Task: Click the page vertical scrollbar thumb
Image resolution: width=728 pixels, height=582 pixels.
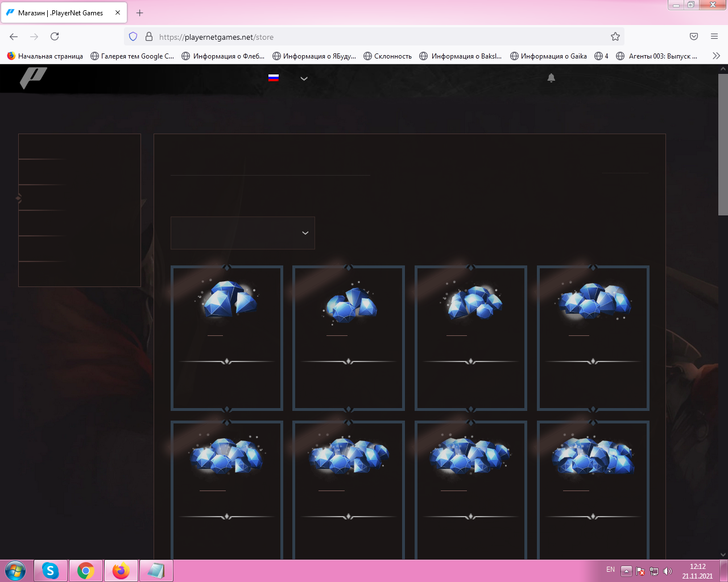Action: click(x=722, y=145)
